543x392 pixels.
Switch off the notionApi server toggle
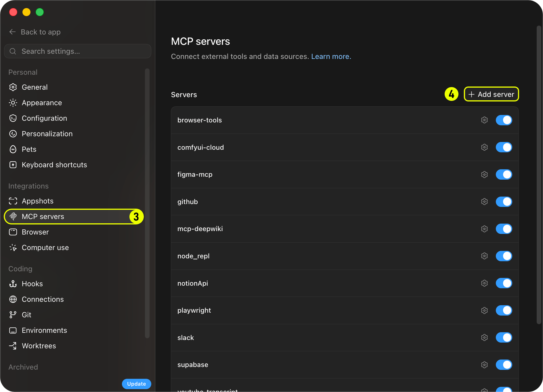pyautogui.click(x=504, y=283)
